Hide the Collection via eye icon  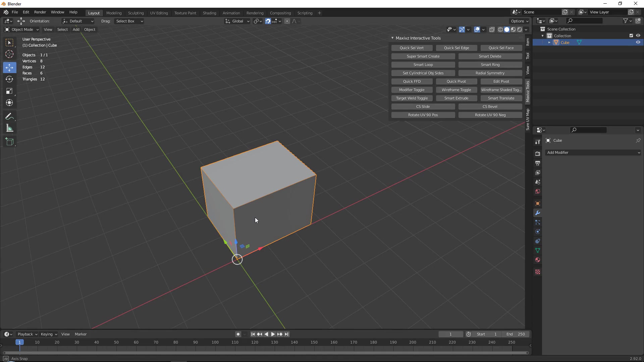pyautogui.click(x=638, y=36)
